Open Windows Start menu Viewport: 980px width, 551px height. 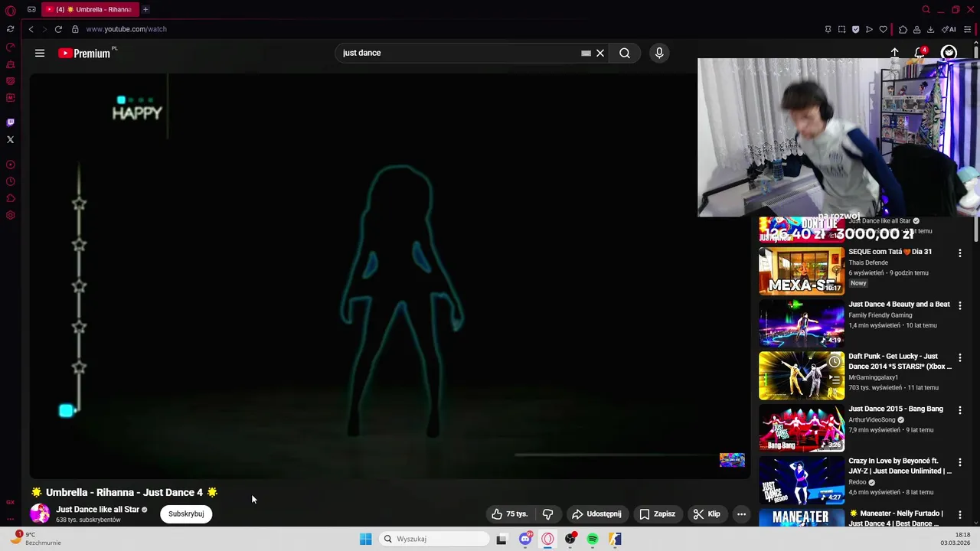366,539
